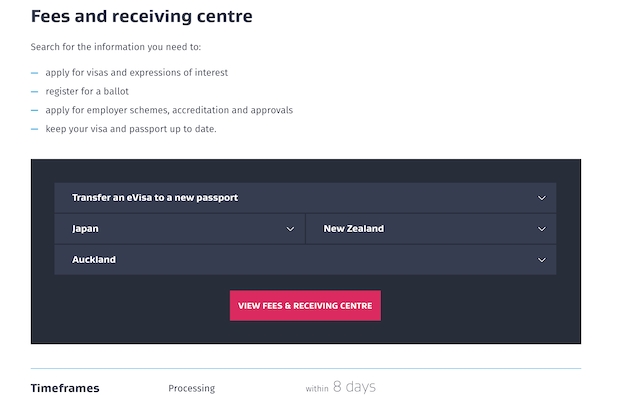Open the Auckland city dropdown

305,260
